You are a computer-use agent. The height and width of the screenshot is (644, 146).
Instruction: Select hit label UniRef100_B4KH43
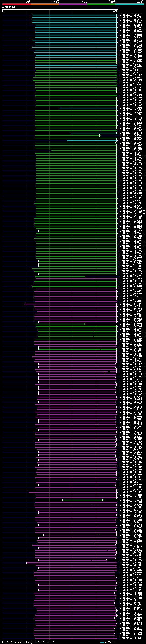pyautogui.click(x=131, y=309)
